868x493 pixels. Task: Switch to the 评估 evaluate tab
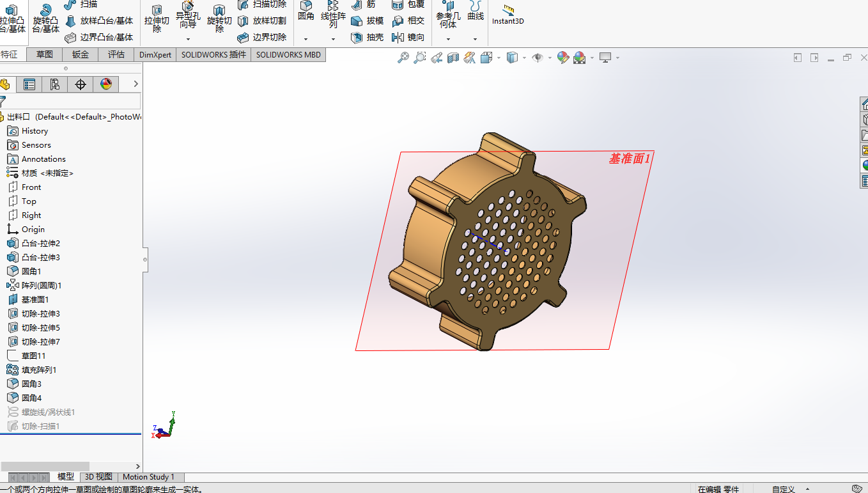pyautogui.click(x=116, y=54)
